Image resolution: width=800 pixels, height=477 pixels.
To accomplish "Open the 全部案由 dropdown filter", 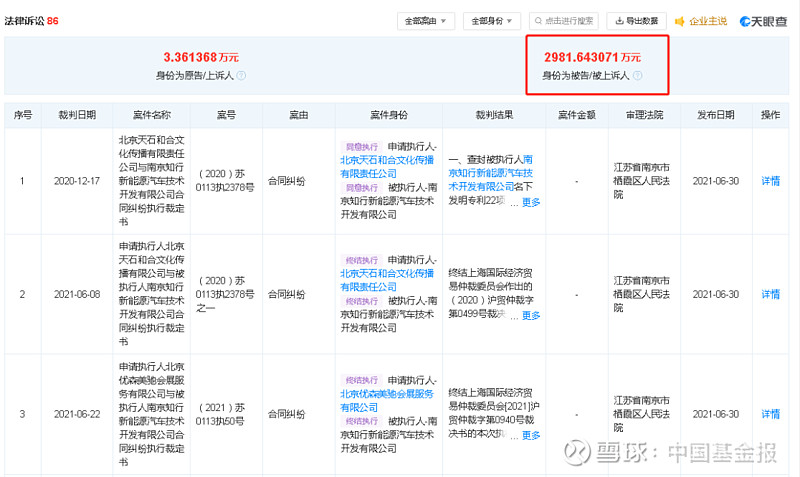I will point(426,21).
